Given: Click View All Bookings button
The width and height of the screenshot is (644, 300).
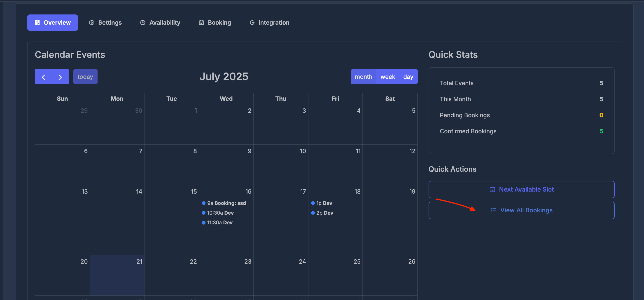Looking at the screenshot, I should [522, 210].
